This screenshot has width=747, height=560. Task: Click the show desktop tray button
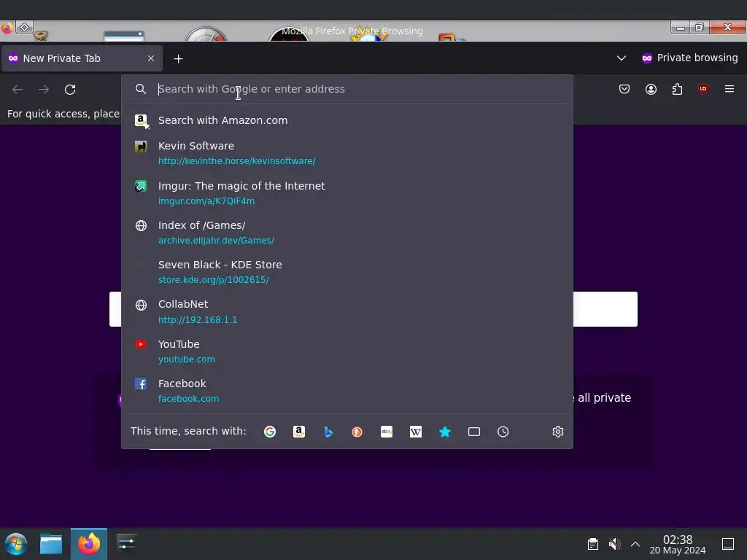point(728,544)
